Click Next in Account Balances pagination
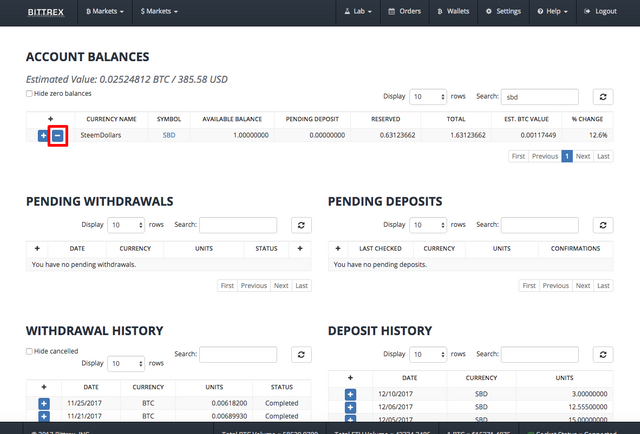Image resolution: width=640 pixels, height=434 pixels. (583, 156)
